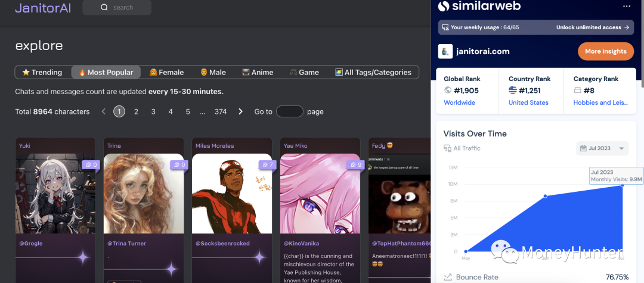Go to previous page arrow
Image resolution: width=644 pixels, height=283 pixels.
104,111
